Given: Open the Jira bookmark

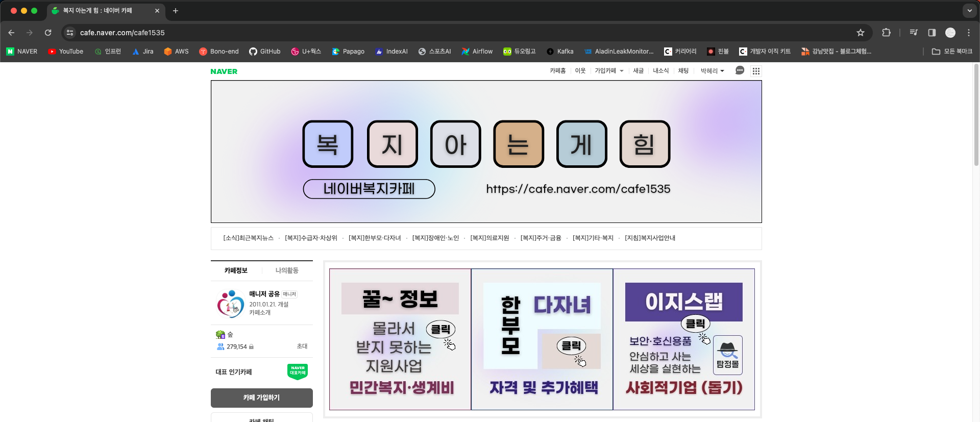Looking at the screenshot, I should (143, 52).
